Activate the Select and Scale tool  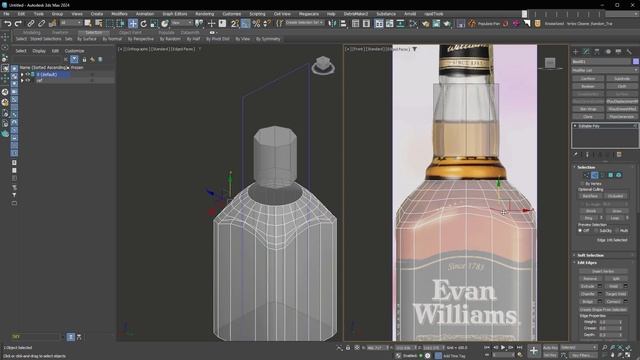pyautogui.click(x=154, y=24)
